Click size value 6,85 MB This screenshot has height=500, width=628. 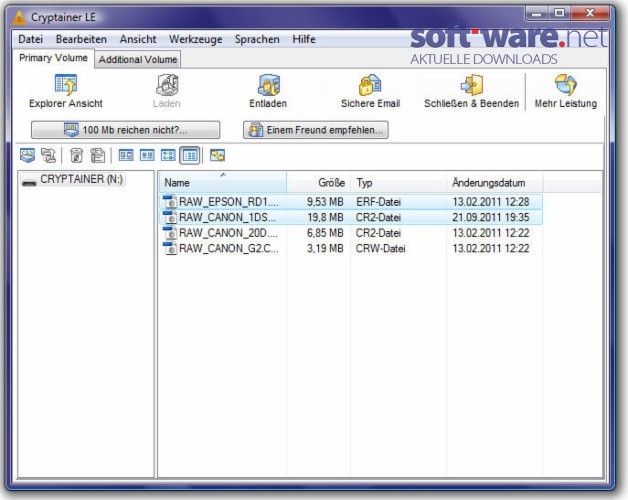pyautogui.click(x=325, y=233)
